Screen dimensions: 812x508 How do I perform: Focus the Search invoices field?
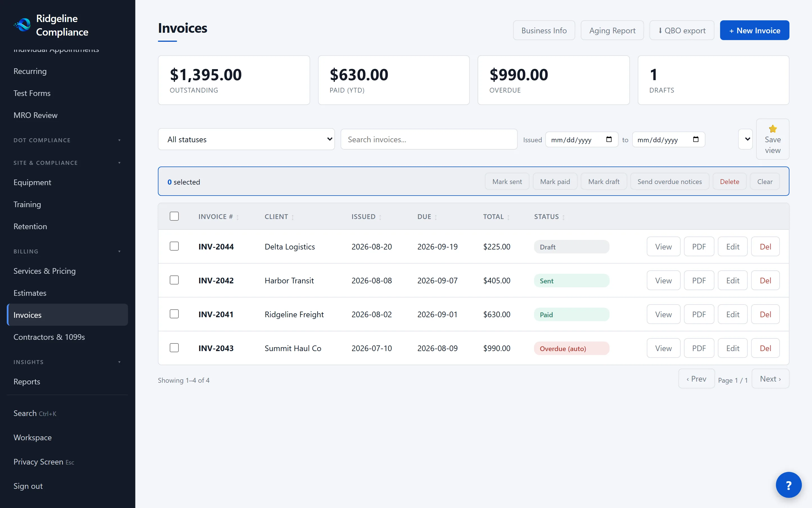(x=429, y=139)
